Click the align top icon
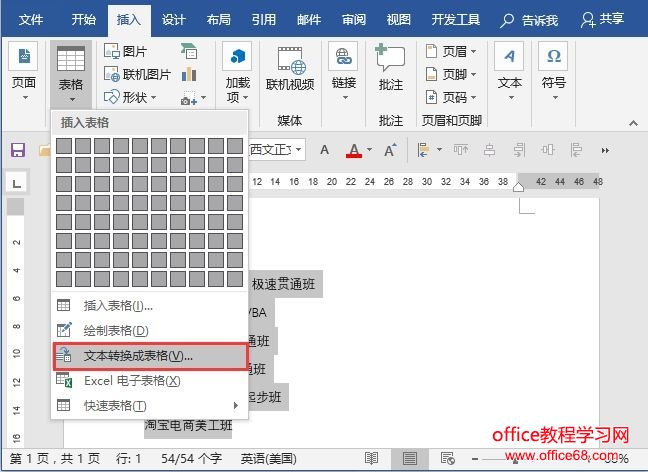648x472 pixels. click(461, 150)
